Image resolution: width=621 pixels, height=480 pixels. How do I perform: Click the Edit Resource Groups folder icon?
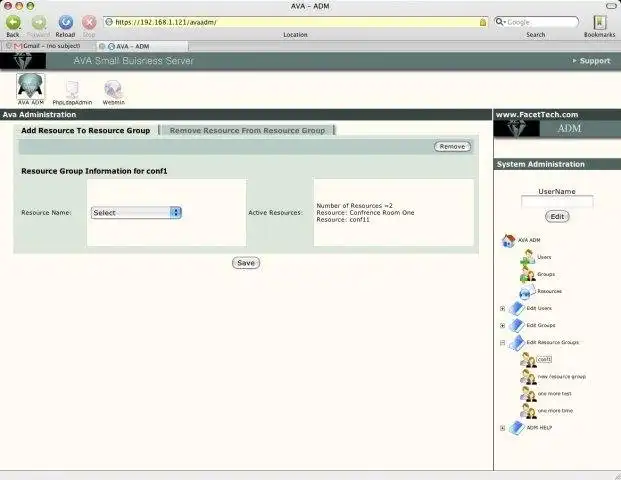click(x=516, y=343)
